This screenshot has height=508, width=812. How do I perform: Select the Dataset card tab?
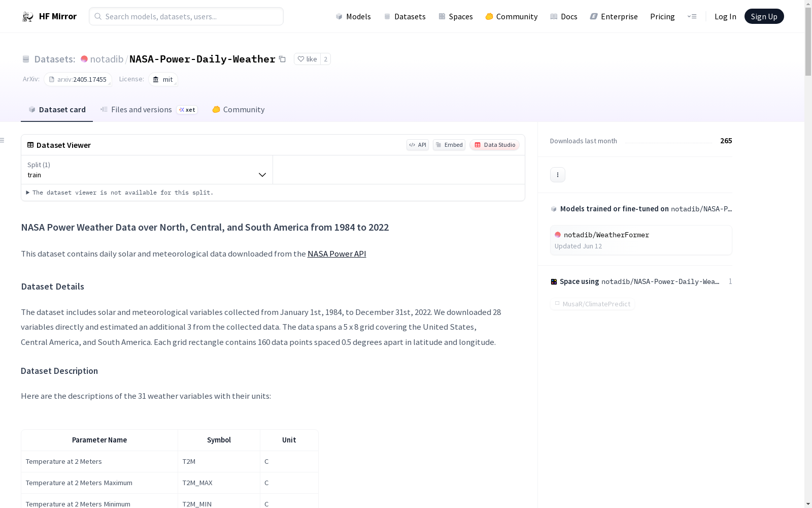[57, 110]
